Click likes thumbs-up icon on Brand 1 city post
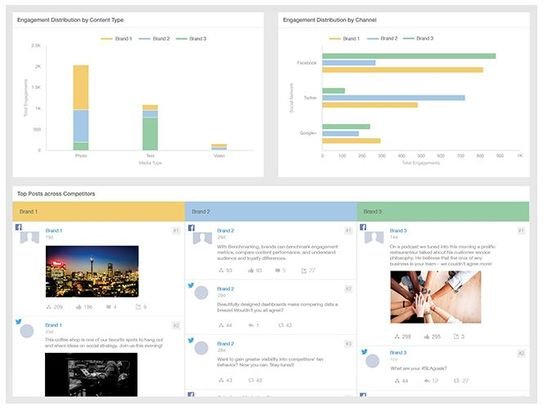Screen dimensions: 543x411 coord(79,307)
